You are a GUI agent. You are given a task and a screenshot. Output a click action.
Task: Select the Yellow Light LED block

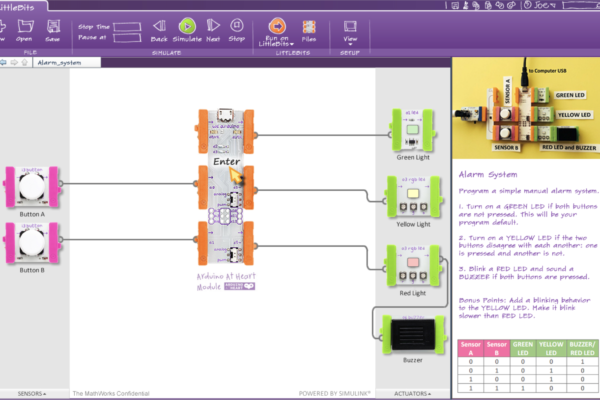(x=411, y=198)
